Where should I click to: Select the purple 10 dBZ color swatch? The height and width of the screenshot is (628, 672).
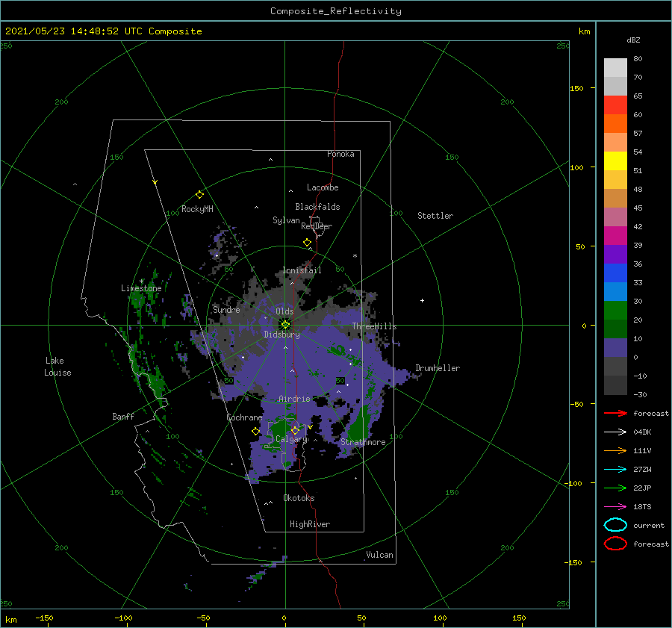[x=615, y=347]
